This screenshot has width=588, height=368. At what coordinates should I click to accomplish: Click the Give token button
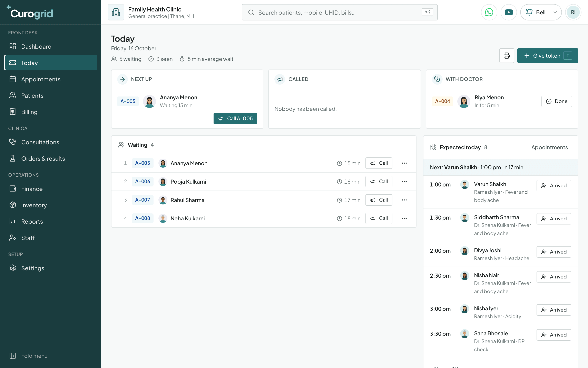547,55
